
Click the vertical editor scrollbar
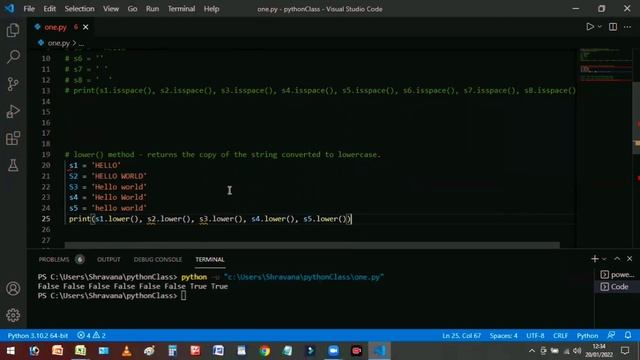[636, 118]
